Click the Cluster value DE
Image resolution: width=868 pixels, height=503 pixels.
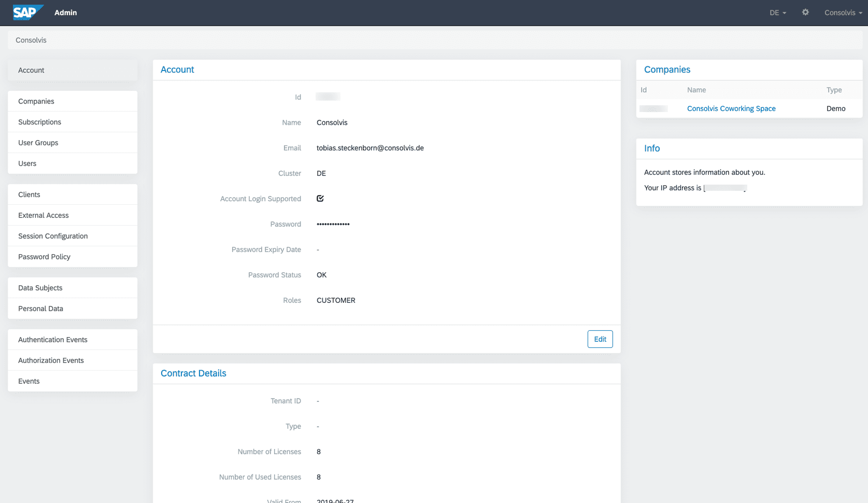(321, 173)
